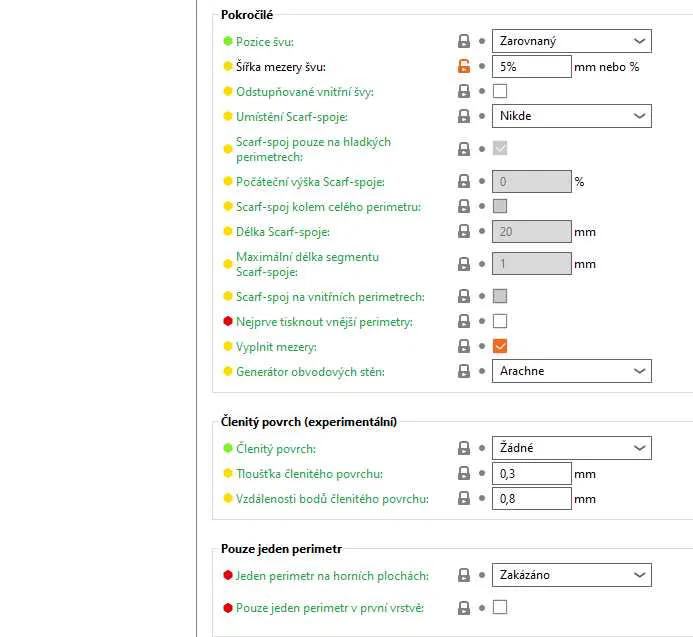This screenshot has width=693, height=637.
Task: Check the Pouze jeden perimetr v první vrstvě box
Action: point(500,607)
